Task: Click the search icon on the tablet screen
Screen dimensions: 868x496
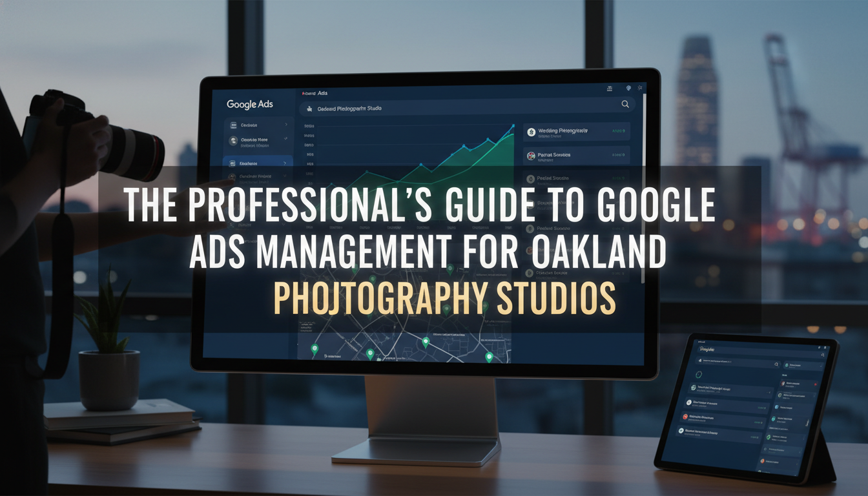Action: click(x=776, y=365)
